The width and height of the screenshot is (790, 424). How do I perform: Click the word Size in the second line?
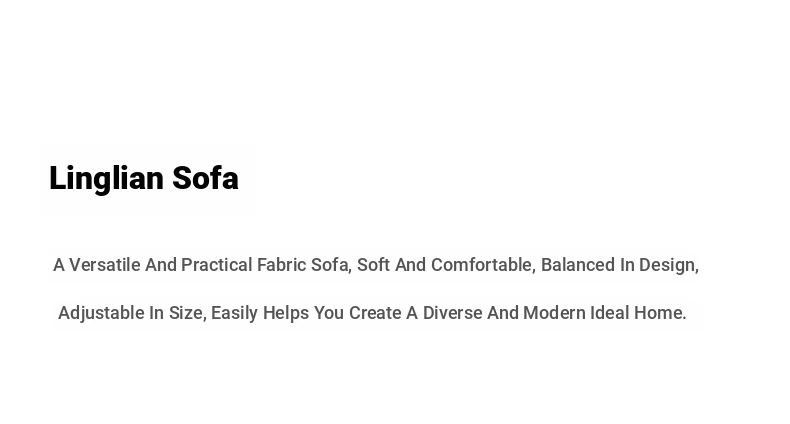click(185, 313)
